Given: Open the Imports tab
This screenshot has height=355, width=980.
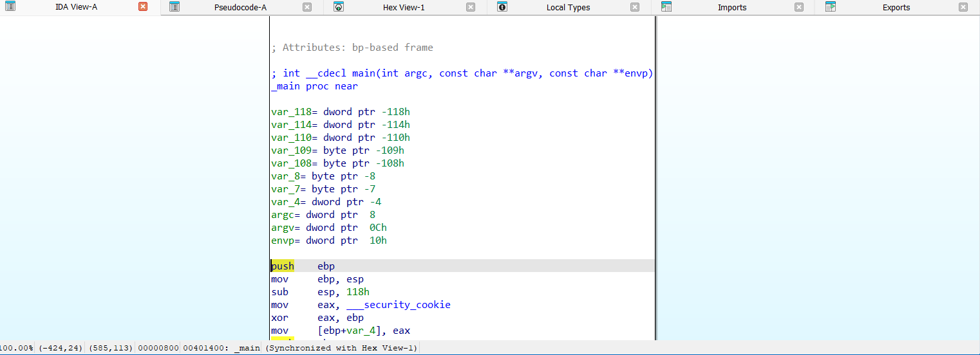Looking at the screenshot, I should (x=732, y=8).
